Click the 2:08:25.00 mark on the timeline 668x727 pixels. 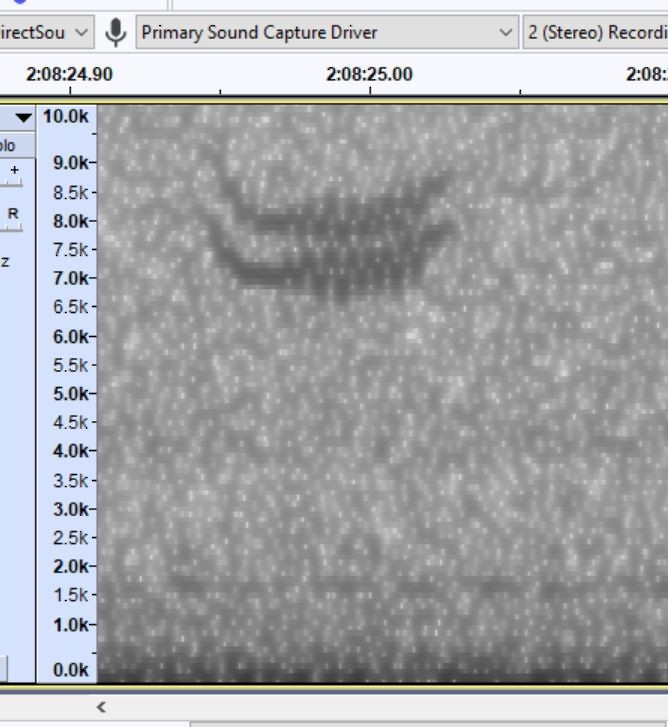click(x=369, y=76)
